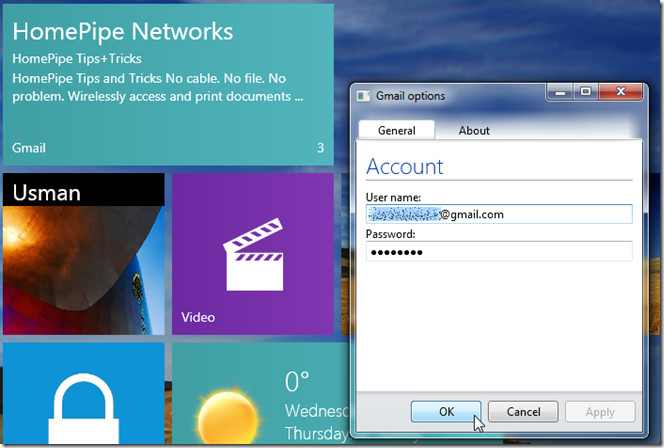Launch the Video clapperboard tile
Viewport: 664px width, 448px height.
pyautogui.click(x=253, y=254)
